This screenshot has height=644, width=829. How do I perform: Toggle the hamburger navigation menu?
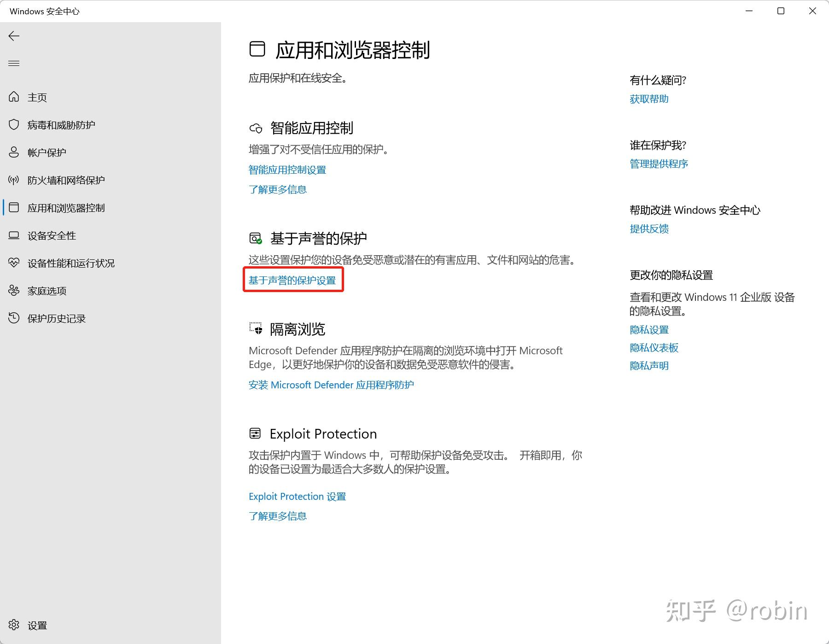[x=14, y=63]
